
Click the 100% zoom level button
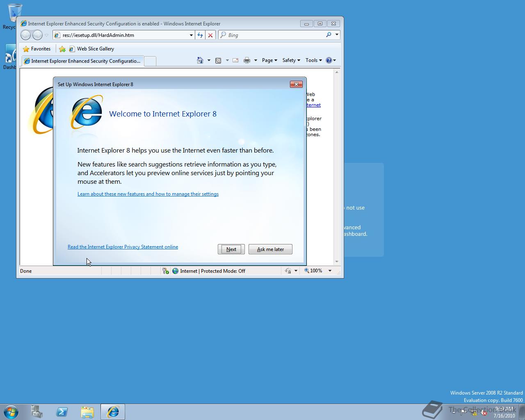click(x=313, y=271)
